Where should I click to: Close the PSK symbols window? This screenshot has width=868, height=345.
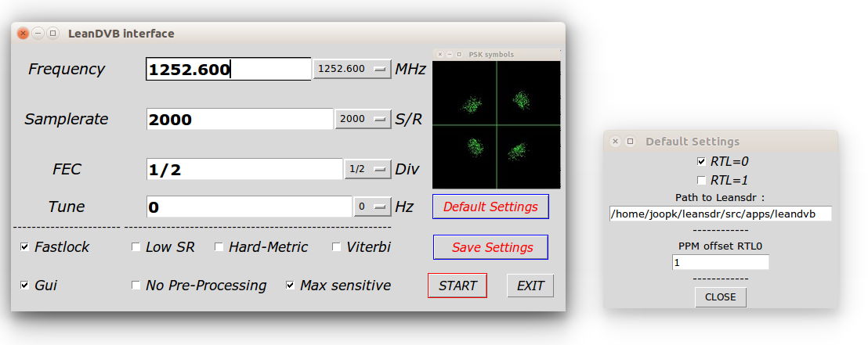point(440,54)
